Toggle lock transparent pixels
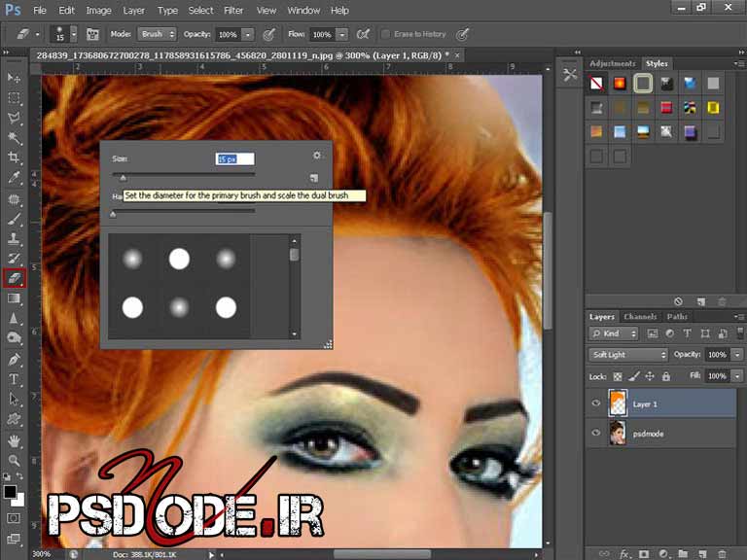Image resolution: width=747 pixels, height=560 pixels. tap(618, 376)
